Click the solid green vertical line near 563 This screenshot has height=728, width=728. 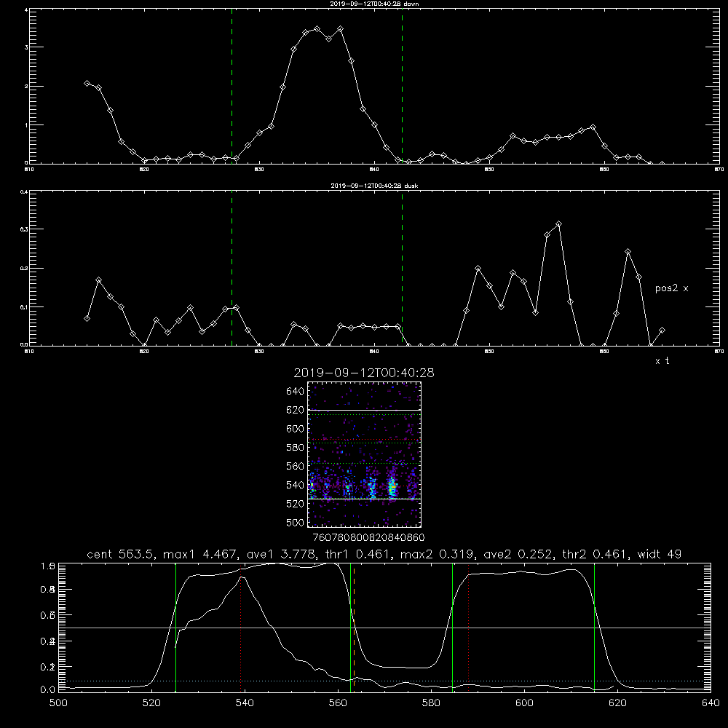(351, 628)
